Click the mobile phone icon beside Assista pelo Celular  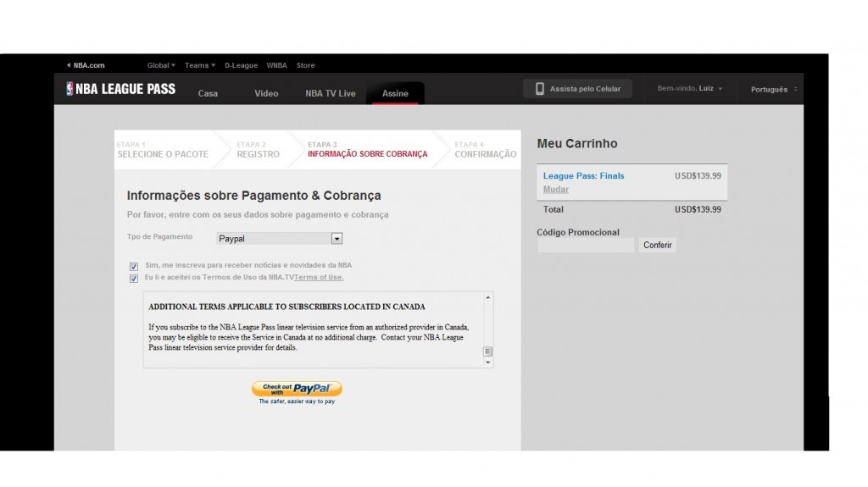pyautogui.click(x=540, y=89)
